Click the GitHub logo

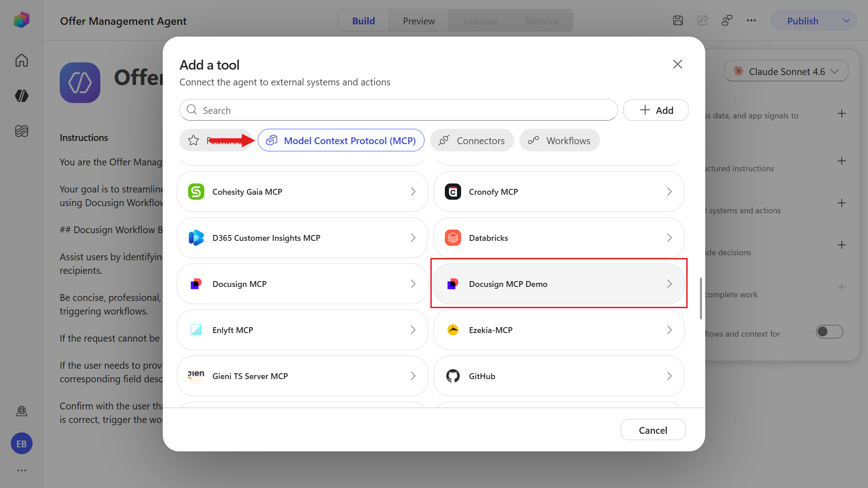pyautogui.click(x=453, y=376)
